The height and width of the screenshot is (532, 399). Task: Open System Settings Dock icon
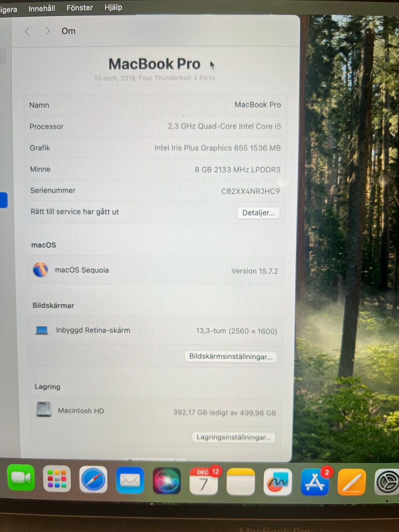click(x=387, y=482)
